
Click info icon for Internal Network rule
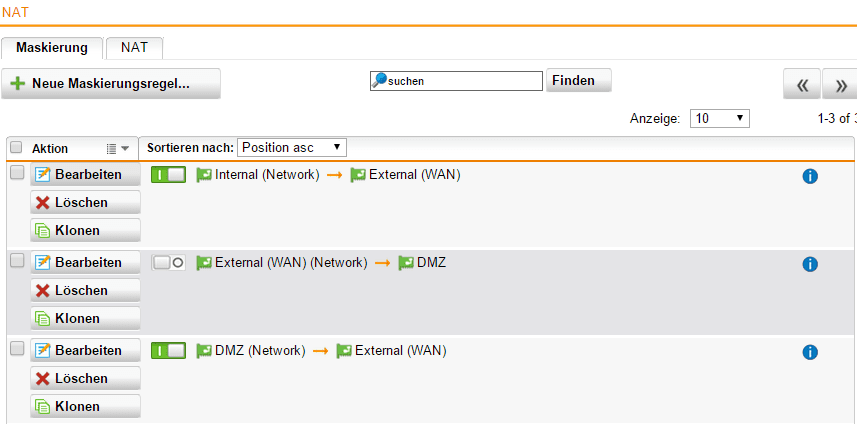pyautogui.click(x=810, y=176)
